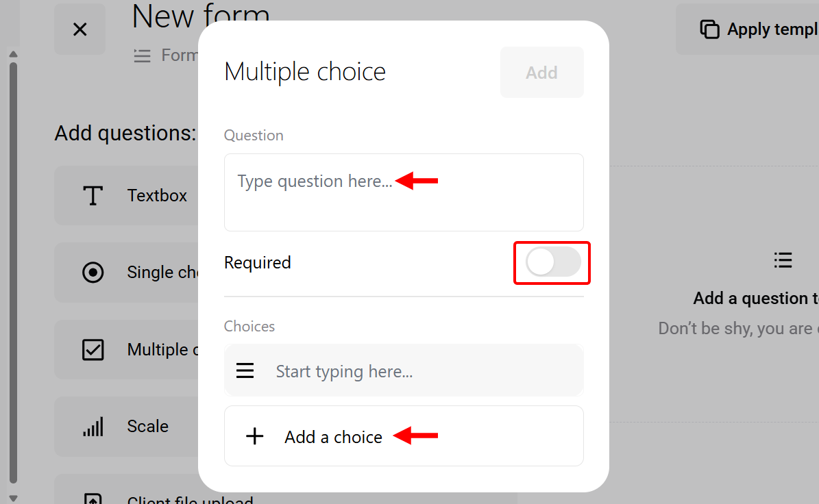The image size is (819, 504).
Task: Click the plus icon beside Add a choice
Action: pos(254,436)
